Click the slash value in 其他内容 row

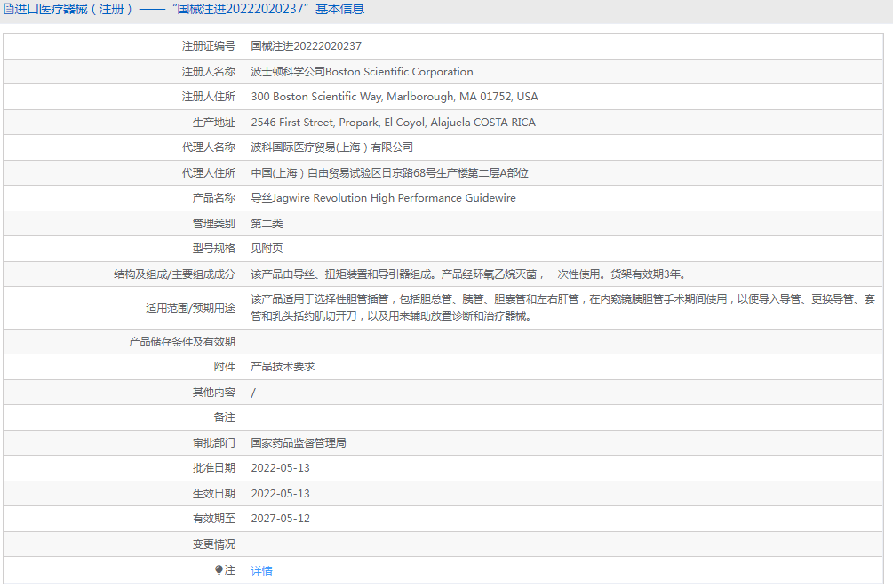(x=253, y=393)
